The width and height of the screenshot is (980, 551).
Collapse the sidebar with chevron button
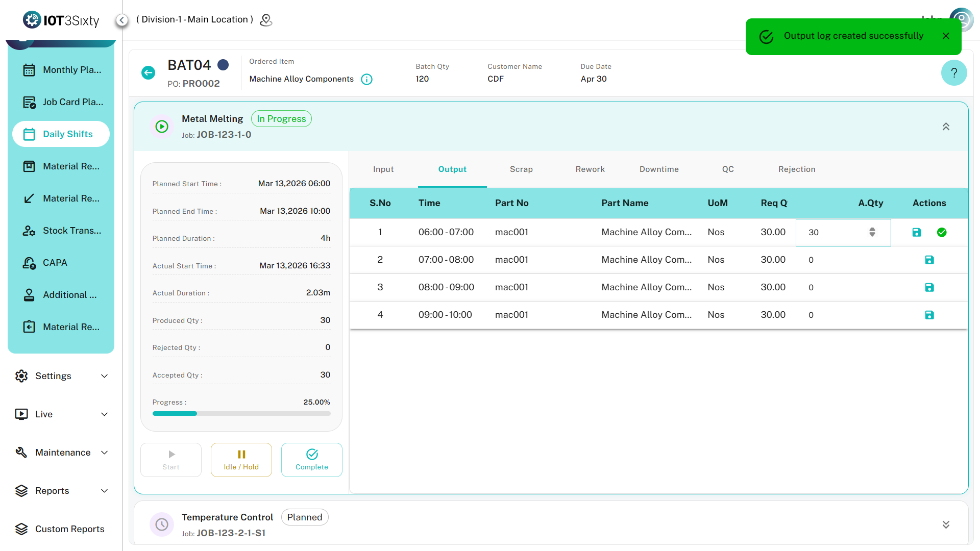click(121, 20)
